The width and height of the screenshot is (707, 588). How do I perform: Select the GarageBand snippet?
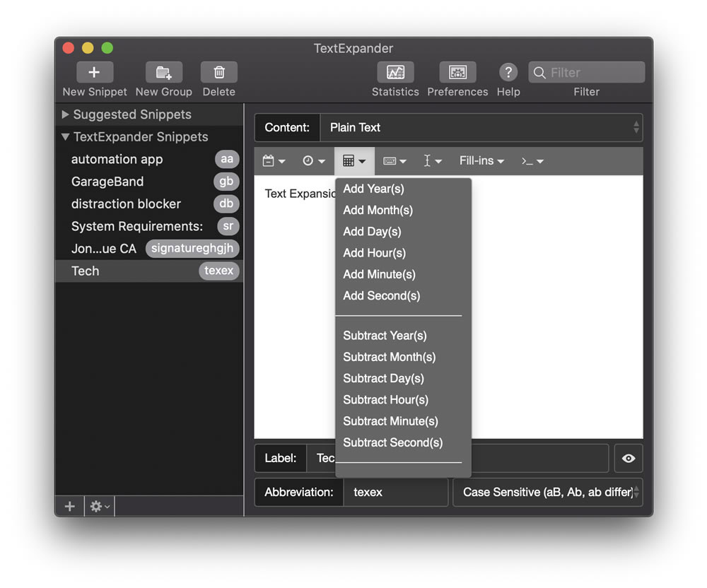coord(148,182)
